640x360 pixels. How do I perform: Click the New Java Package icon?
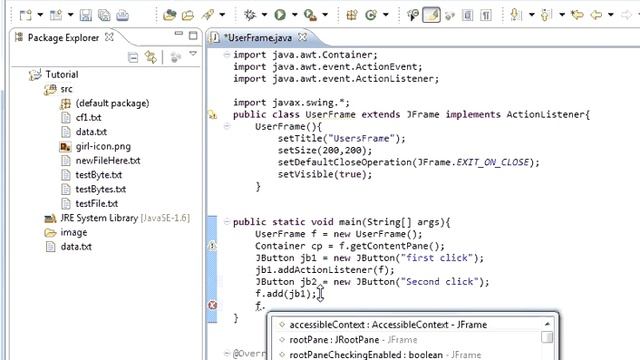click(x=352, y=15)
